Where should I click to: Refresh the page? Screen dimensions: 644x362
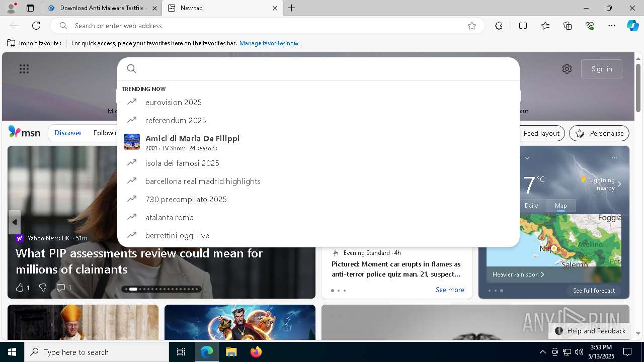click(36, 26)
